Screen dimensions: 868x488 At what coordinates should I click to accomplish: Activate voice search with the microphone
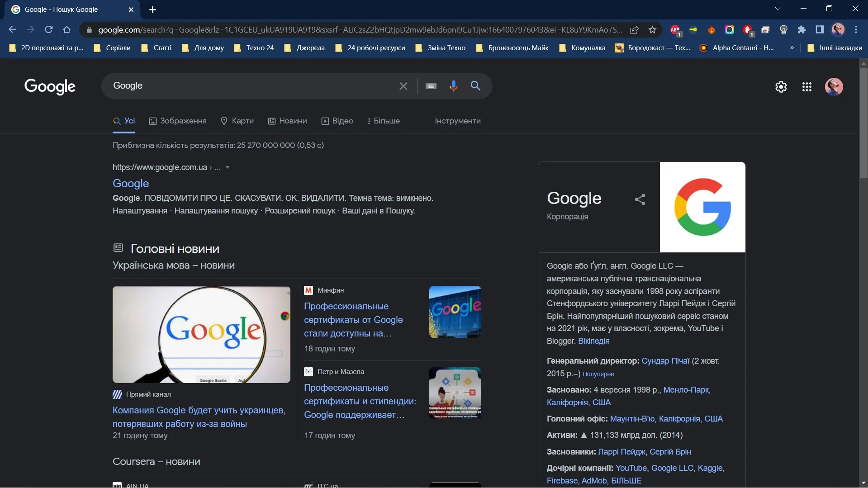454,85
